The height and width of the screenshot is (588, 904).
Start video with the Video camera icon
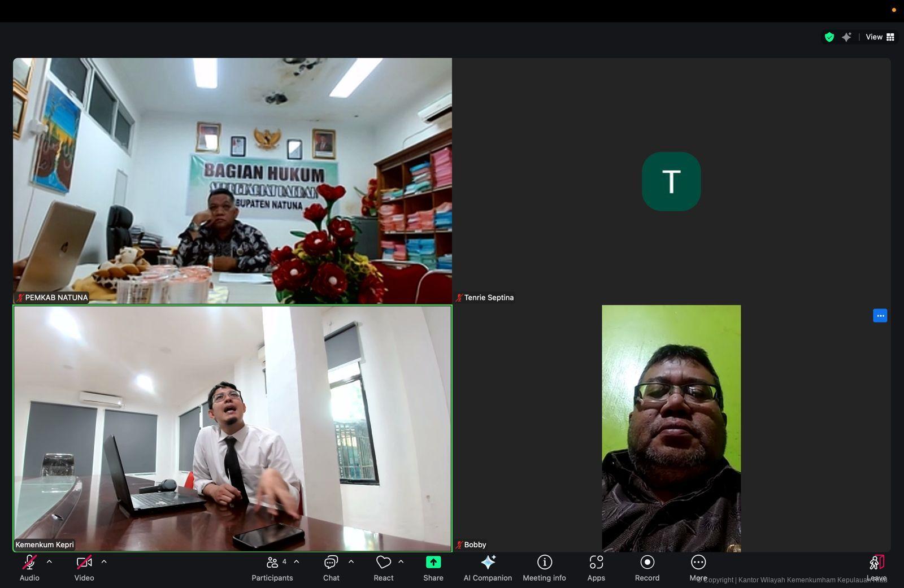84,562
